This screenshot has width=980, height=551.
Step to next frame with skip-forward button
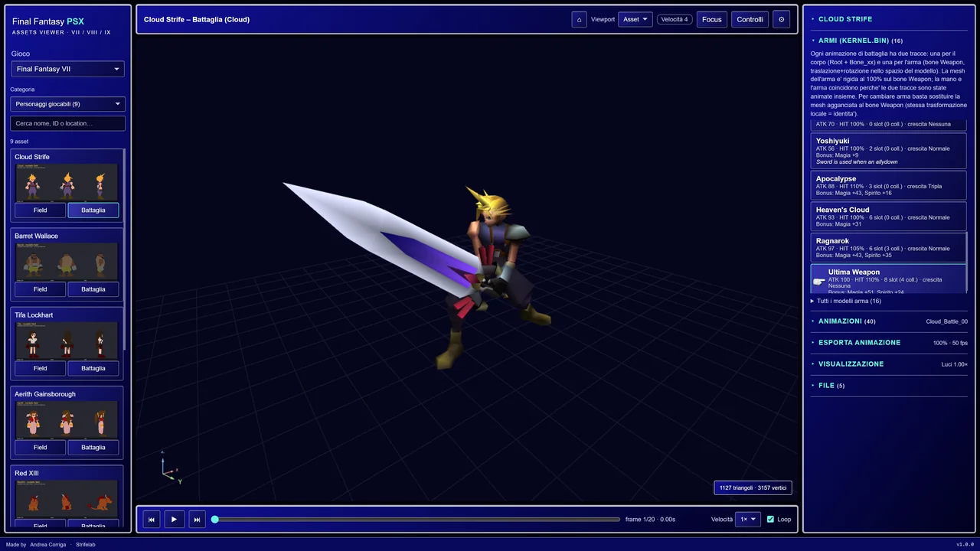pyautogui.click(x=197, y=519)
